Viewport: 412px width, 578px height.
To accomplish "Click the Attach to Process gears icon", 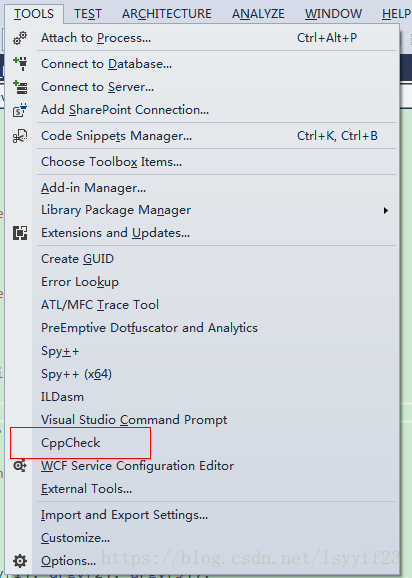I will pyautogui.click(x=20, y=38).
